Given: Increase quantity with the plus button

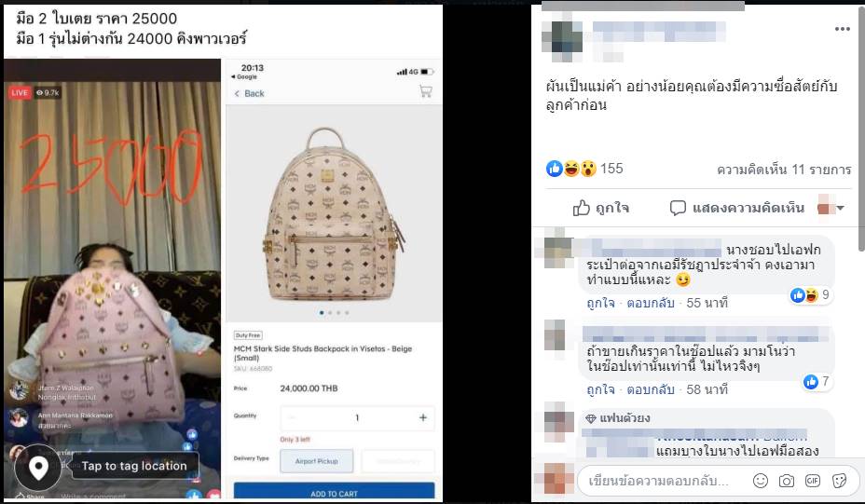Looking at the screenshot, I should click(422, 418).
